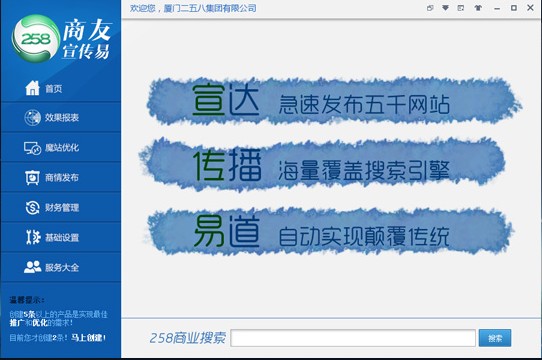Expand the title bar dropdown arrow menu
542x360 pixels.
pyautogui.click(x=446, y=8)
